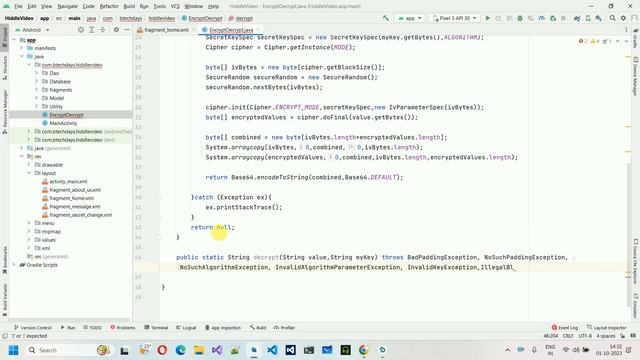Image resolution: width=640 pixels, height=360 pixels.
Task: Select the EncryptDecrypt.java editor tab
Action: click(231, 30)
